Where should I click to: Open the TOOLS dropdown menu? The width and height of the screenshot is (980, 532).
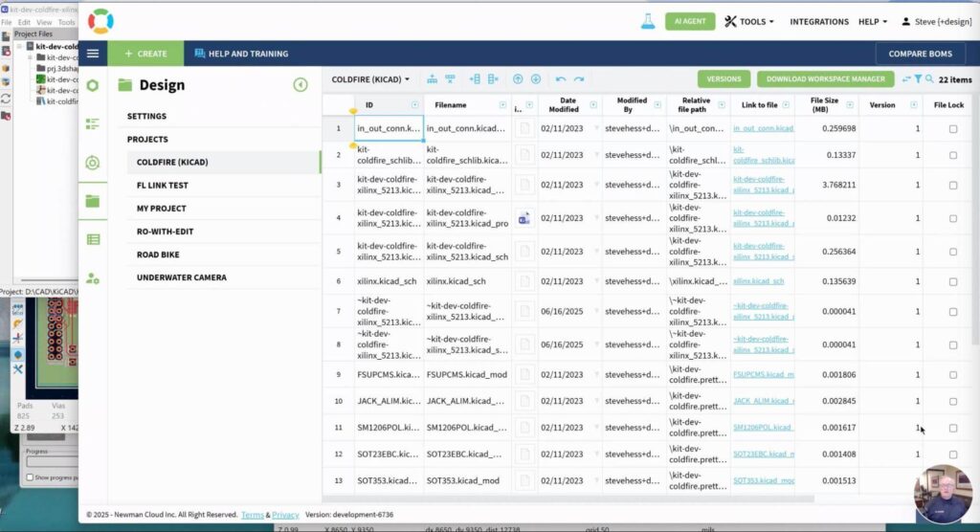748,21
